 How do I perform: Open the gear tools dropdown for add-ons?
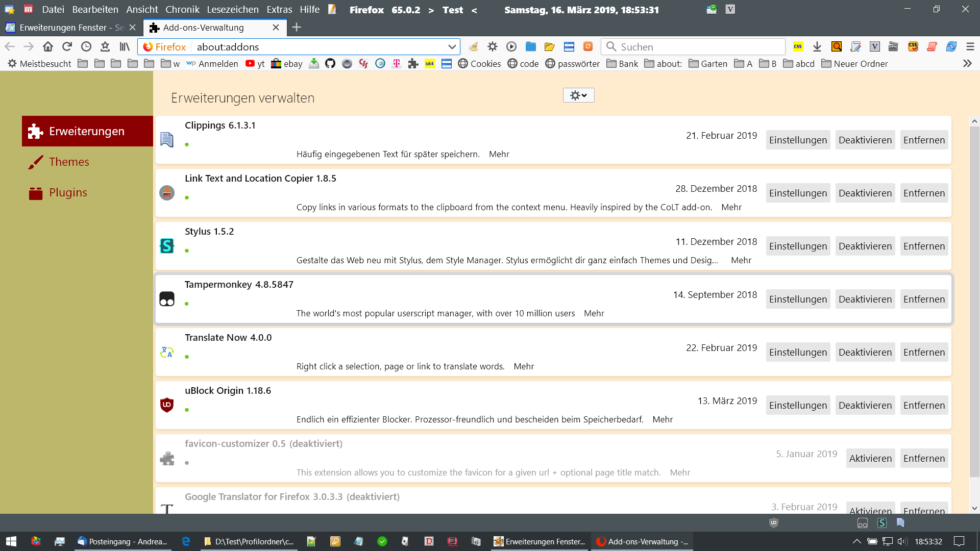pyautogui.click(x=578, y=95)
